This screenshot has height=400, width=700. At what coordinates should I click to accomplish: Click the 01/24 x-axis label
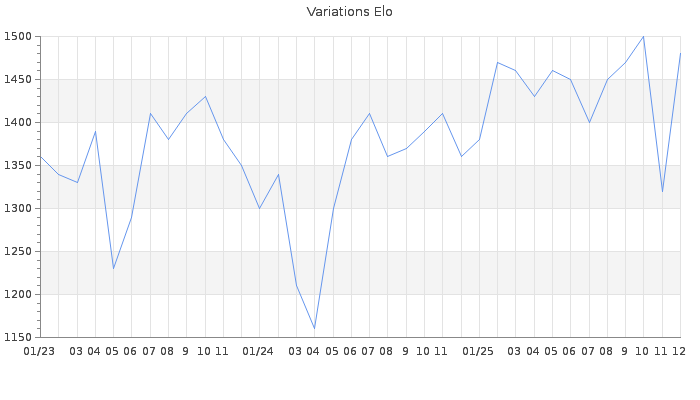(259, 351)
